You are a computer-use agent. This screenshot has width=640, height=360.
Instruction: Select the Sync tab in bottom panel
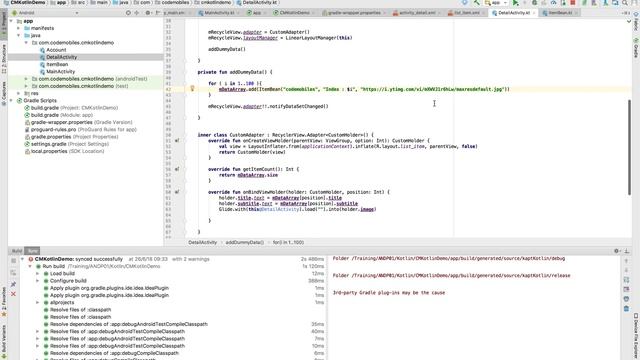(x=32, y=251)
